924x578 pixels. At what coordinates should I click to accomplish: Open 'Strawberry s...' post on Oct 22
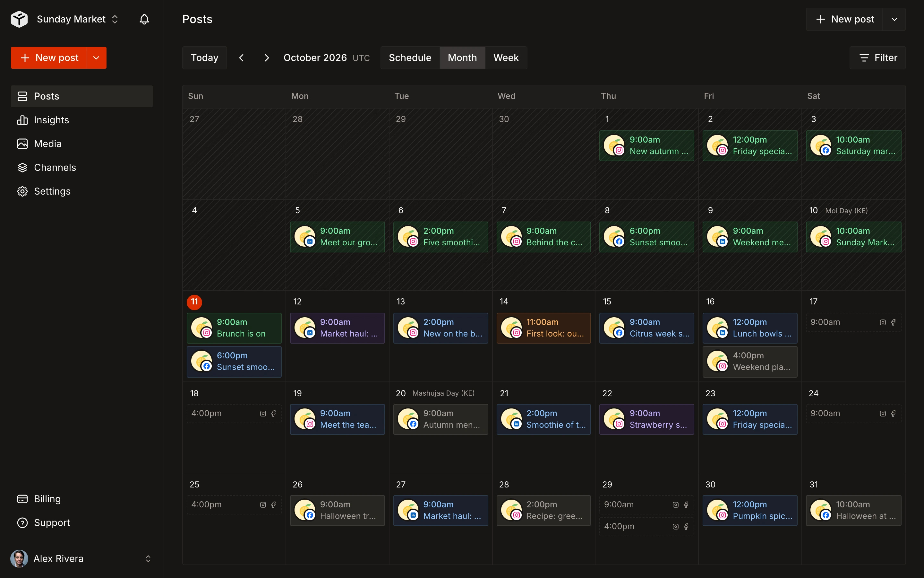(x=646, y=419)
